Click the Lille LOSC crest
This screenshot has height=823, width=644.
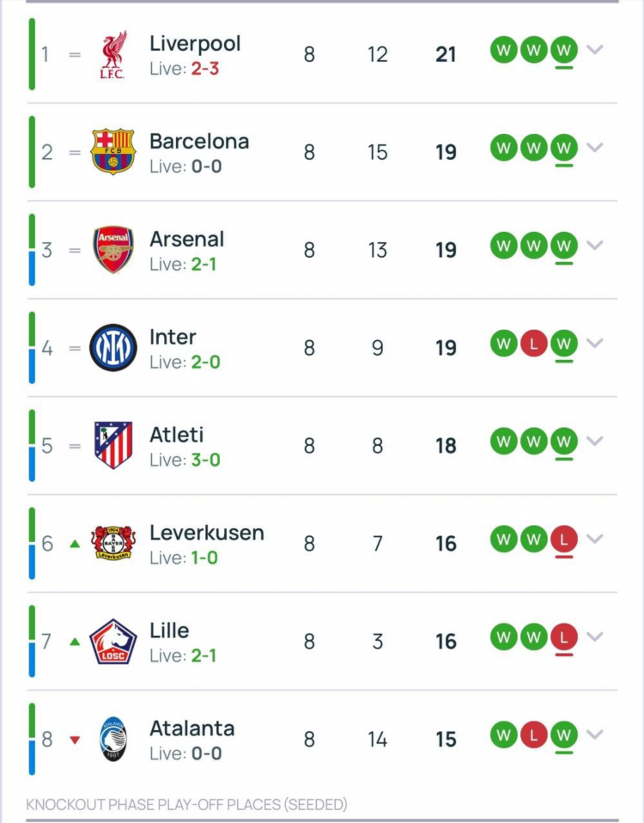pyautogui.click(x=113, y=642)
